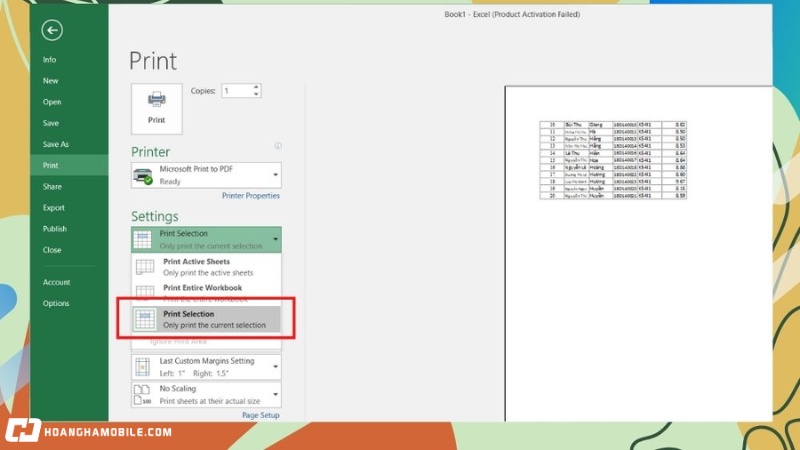This screenshot has height=450, width=800.
Task: Click the back arrow icon
Action: click(52, 30)
